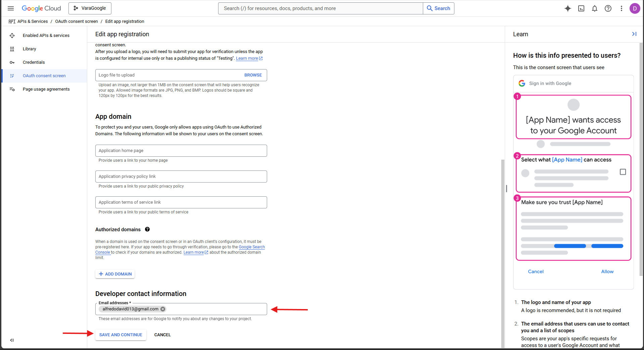644x350 pixels.
Task: Open the account avatar D
Action: [x=635, y=8]
